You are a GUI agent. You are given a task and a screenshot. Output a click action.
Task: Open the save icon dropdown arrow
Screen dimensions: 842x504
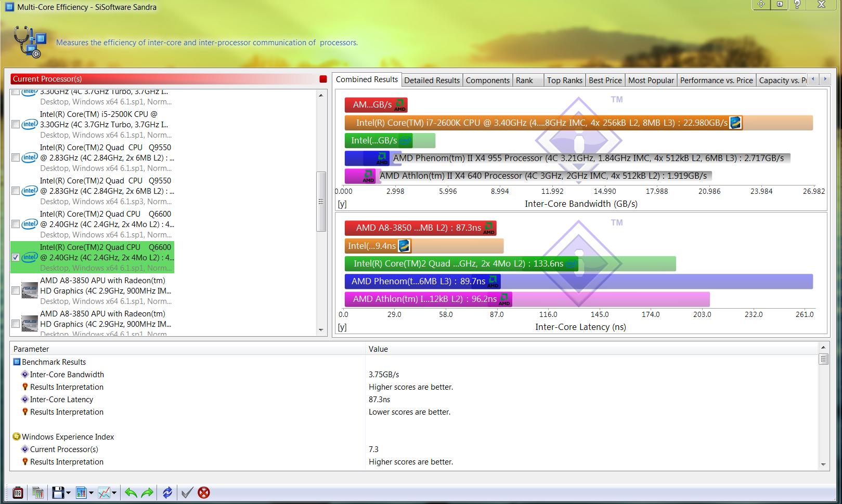click(68, 493)
